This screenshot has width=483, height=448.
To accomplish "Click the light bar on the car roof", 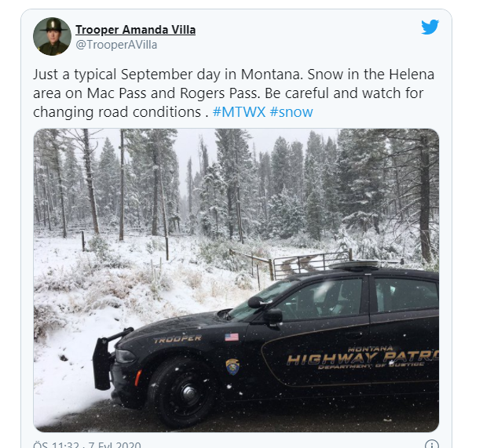I will coord(354,265).
